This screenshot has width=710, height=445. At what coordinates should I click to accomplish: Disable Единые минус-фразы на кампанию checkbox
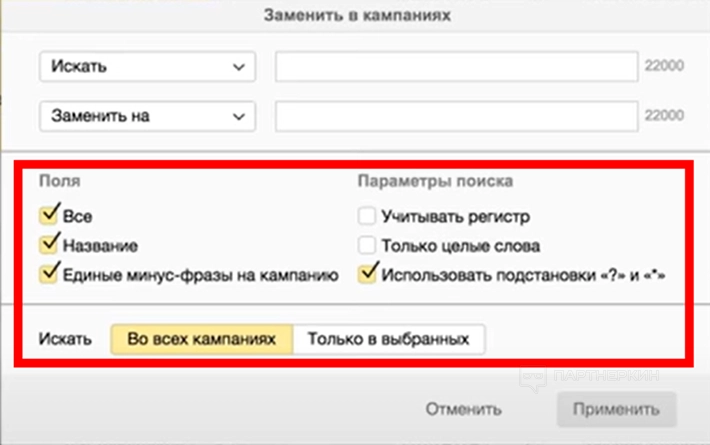coord(49,273)
